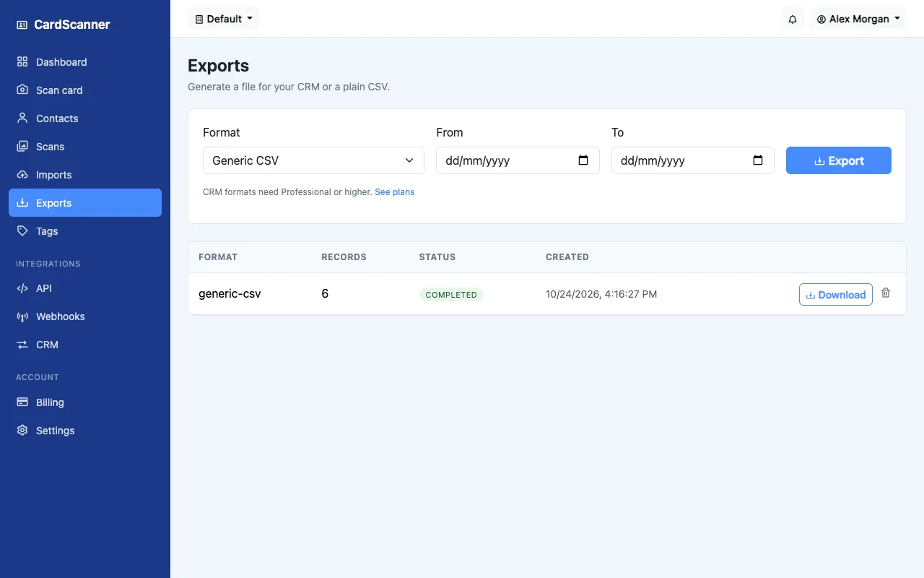Open Contacts from the sidebar
The height and width of the screenshot is (578, 924).
pyautogui.click(x=85, y=118)
